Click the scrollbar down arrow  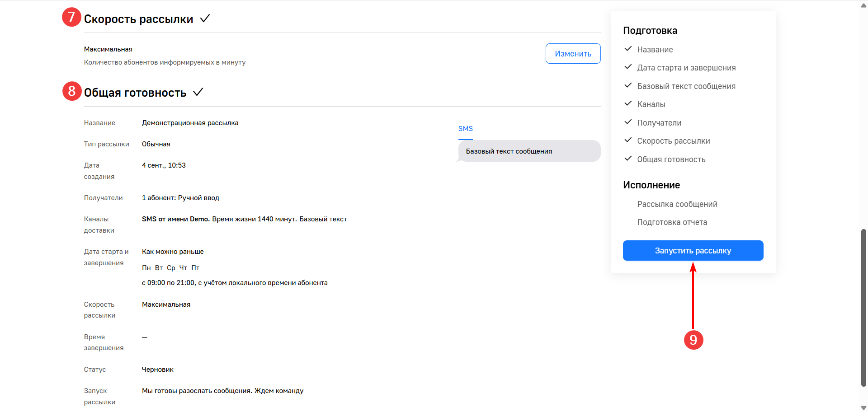point(863,407)
